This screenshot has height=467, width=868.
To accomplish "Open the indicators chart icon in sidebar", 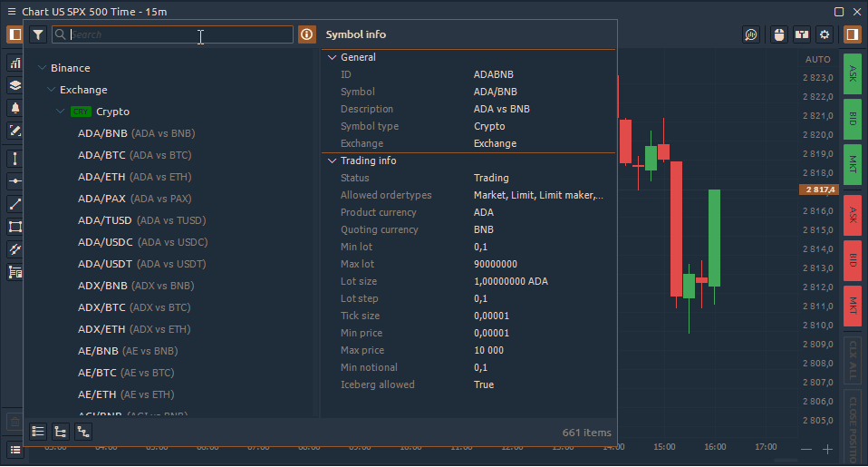I will tap(14, 63).
